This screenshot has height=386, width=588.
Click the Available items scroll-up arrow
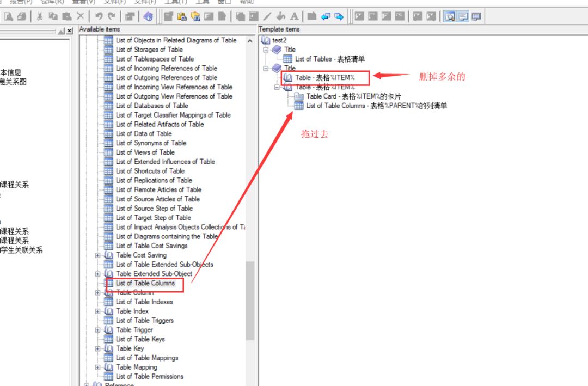250,40
